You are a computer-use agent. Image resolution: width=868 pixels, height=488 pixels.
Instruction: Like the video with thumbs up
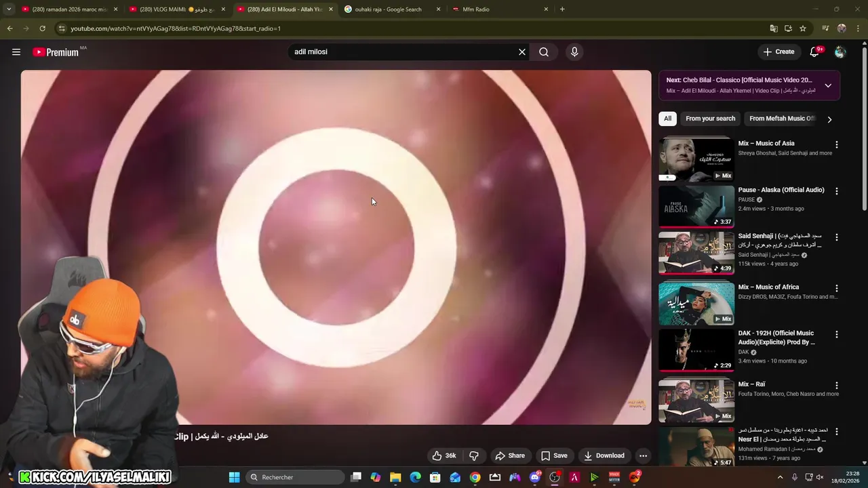pos(444,455)
